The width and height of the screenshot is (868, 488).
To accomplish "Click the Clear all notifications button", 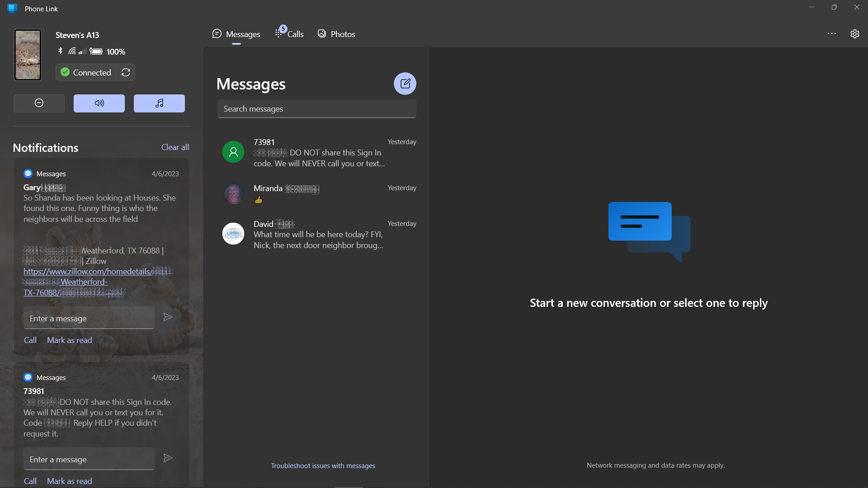I will (x=175, y=146).
